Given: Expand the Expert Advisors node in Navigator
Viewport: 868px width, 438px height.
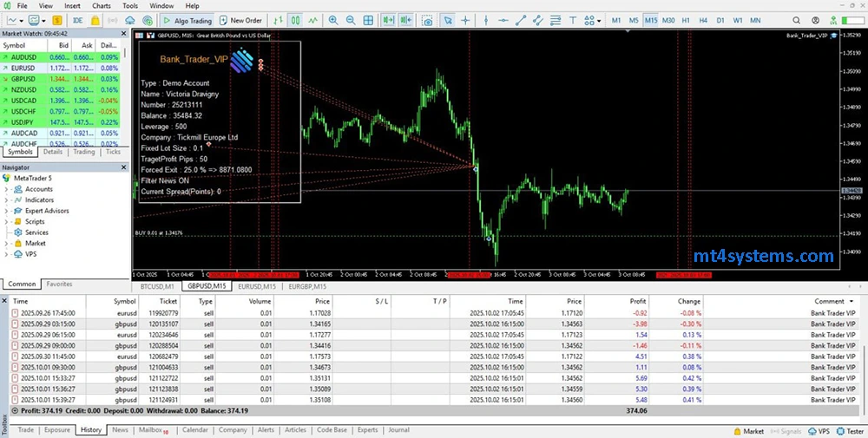Looking at the screenshot, I should click(6, 211).
